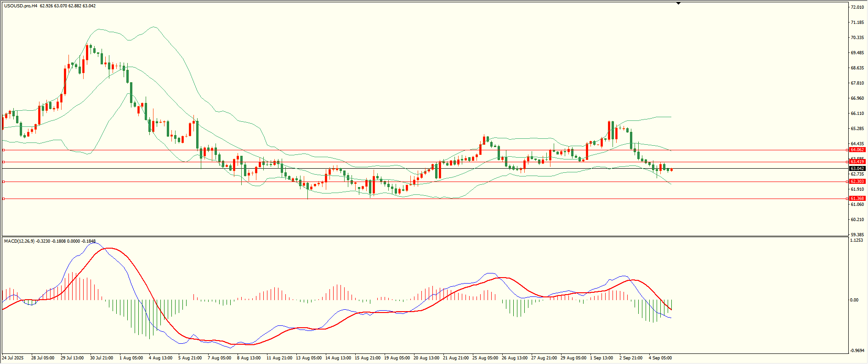Click the 59.385 label at price scale bottom
Image resolution: width=868 pixels, height=364 pixels.
857,234
